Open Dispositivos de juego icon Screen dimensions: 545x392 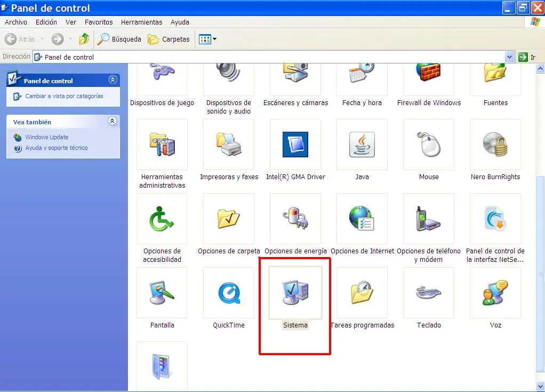[x=162, y=79]
